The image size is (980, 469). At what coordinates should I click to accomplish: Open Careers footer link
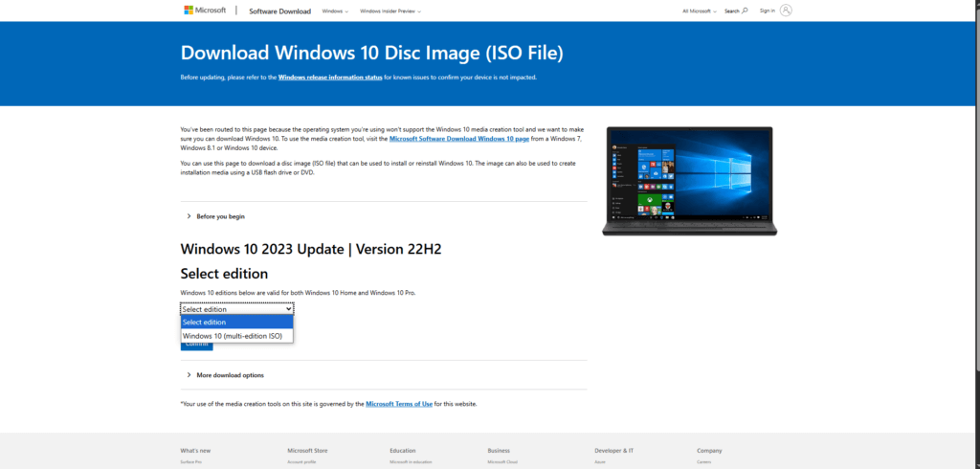click(x=703, y=462)
